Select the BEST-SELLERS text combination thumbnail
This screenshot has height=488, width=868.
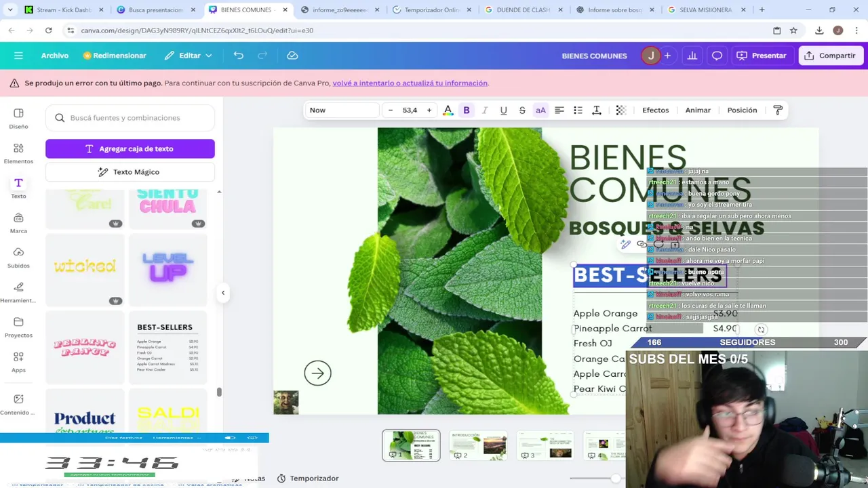[168, 348]
